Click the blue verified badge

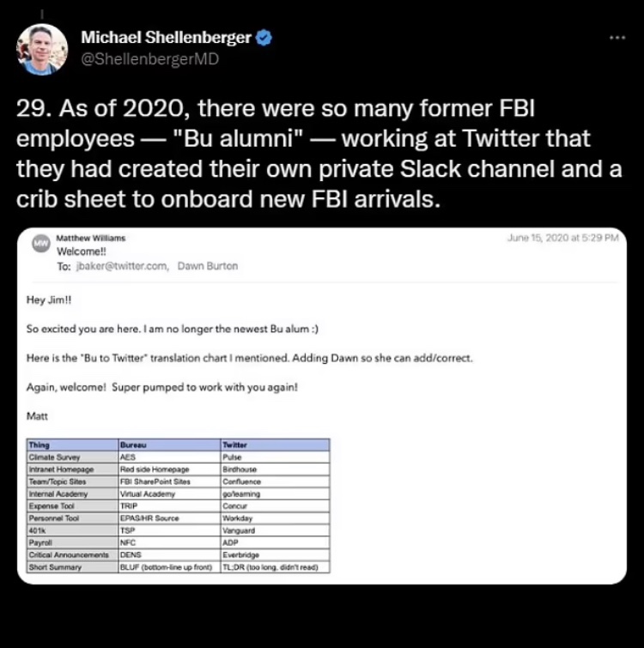pos(265,39)
